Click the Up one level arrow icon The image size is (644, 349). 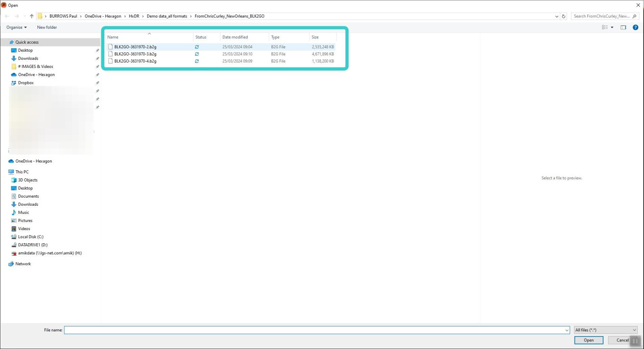pyautogui.click(x=32, y=17)
